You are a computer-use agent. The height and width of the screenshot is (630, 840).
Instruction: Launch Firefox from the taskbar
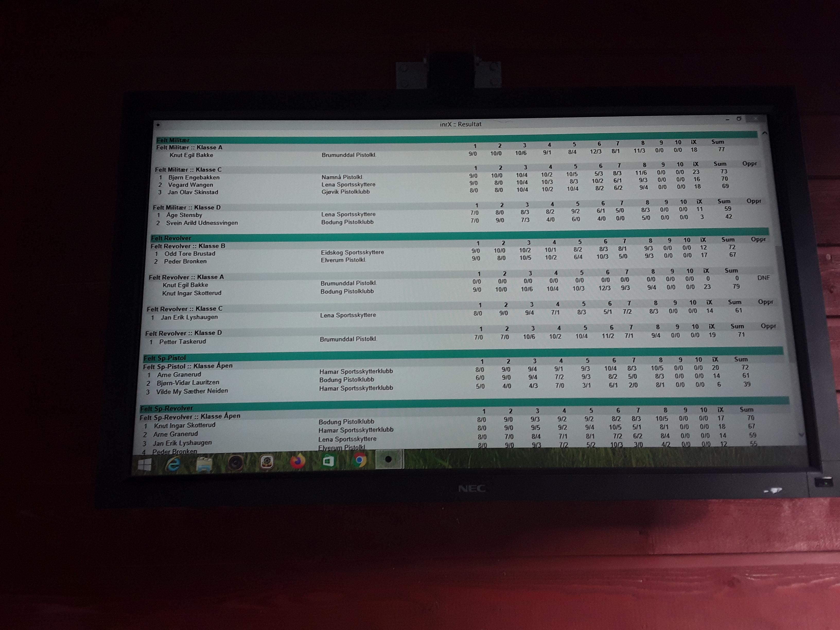[x=297, y=461]
